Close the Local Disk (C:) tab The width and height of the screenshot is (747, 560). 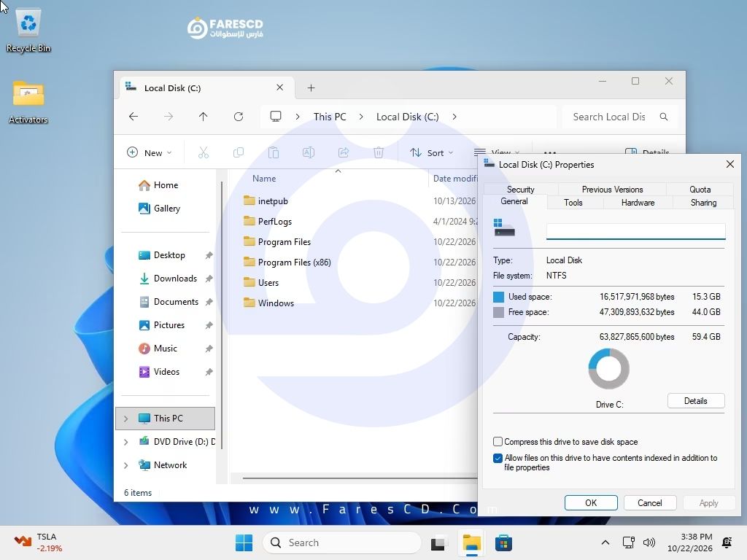pyautogui.click(x=279, y=87)
